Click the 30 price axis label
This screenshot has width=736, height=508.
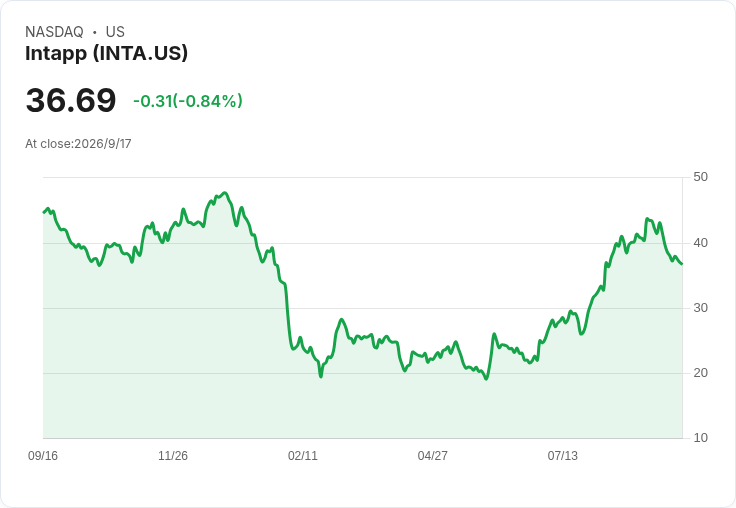coord(700,308)
